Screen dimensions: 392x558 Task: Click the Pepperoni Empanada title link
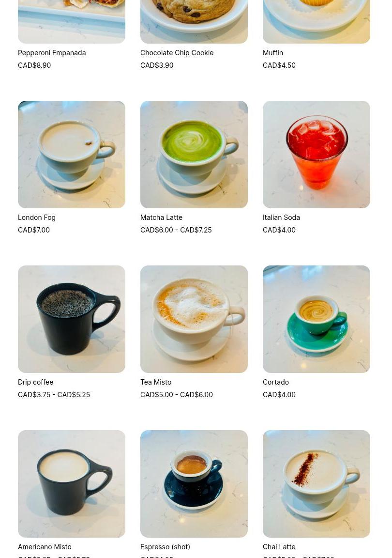coord(52,53)
